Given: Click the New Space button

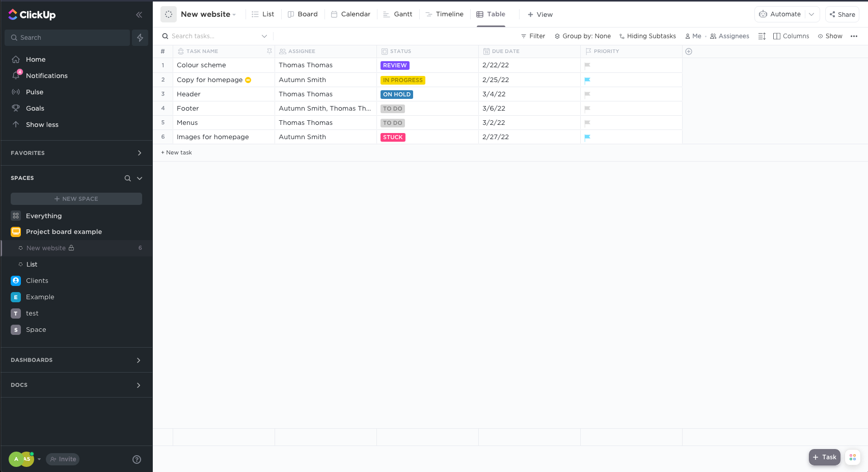Looking at the screenshot, I should click(x=76, y=199).
